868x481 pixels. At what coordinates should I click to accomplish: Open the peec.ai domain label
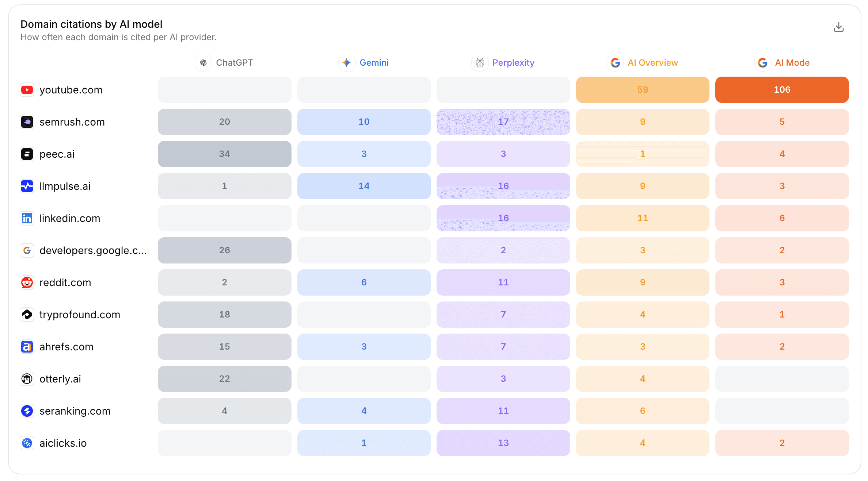pos(57,154)
